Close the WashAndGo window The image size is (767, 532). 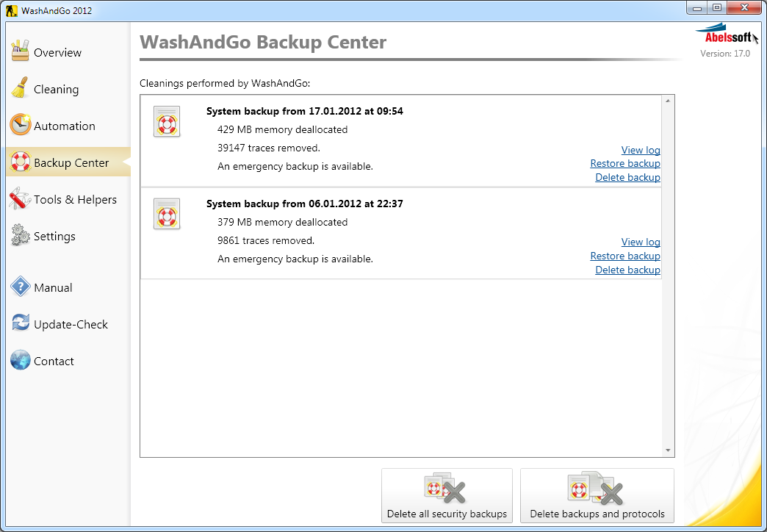744,7
